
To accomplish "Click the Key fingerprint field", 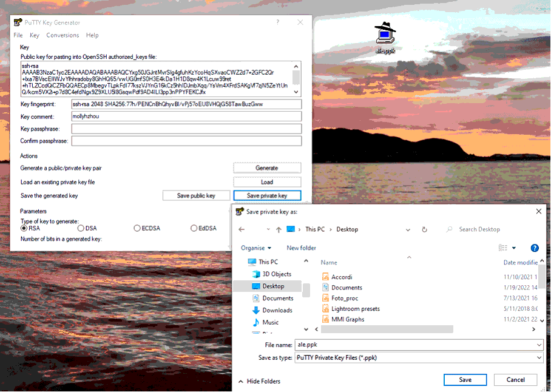I will point(186,104).
